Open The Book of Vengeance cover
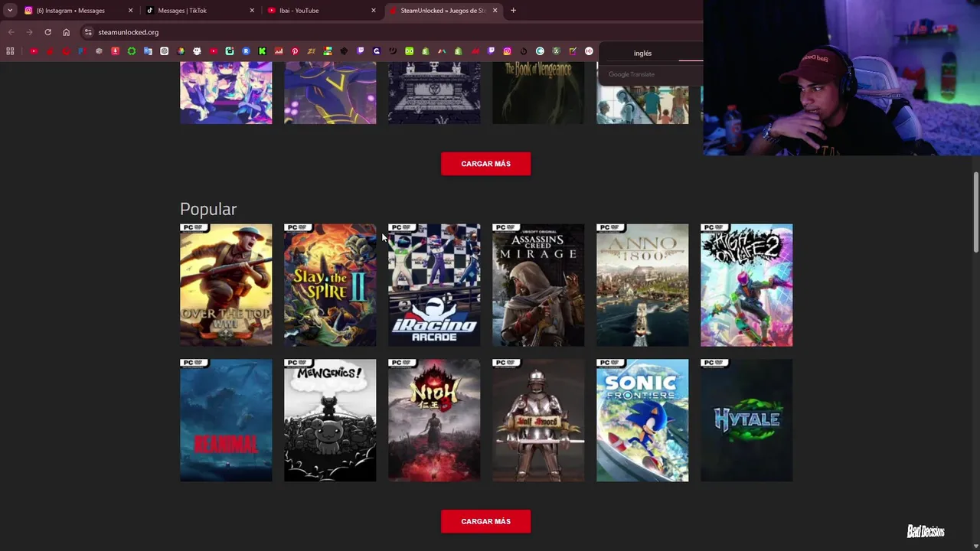 click(x=538, y=93)
